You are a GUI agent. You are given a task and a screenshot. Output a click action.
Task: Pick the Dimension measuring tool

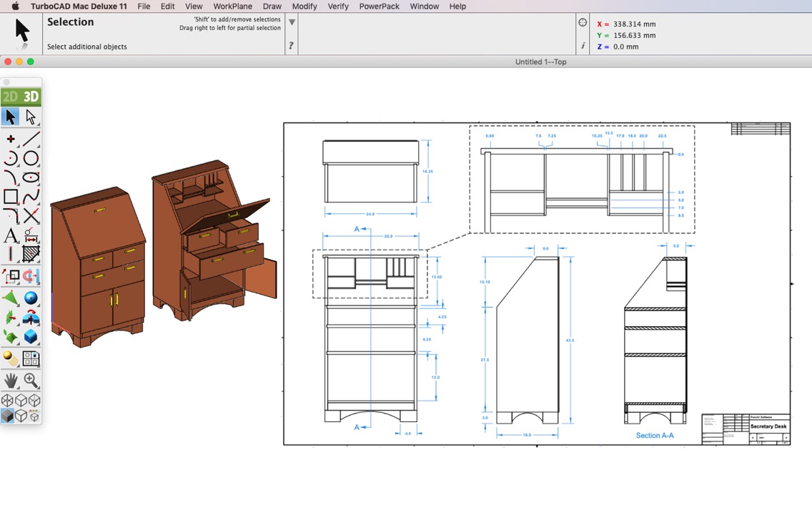tap(31, 237)
